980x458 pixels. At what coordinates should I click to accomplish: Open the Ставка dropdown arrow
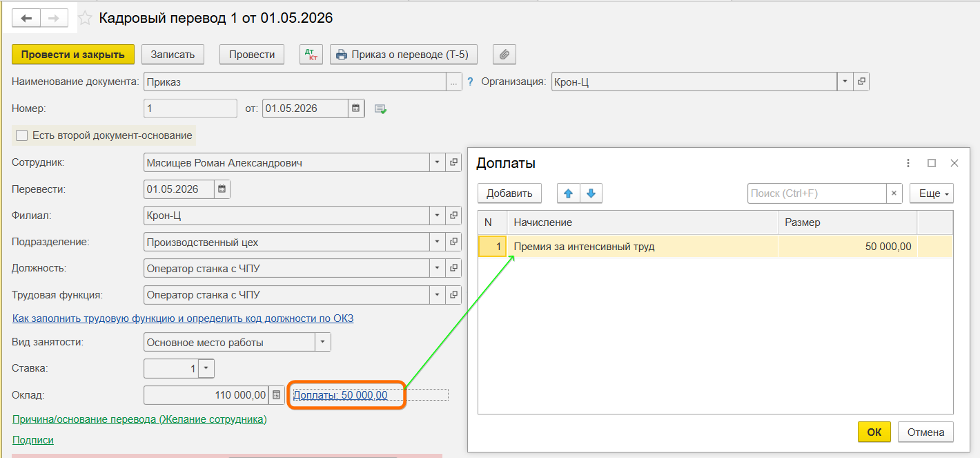(206, 369)
